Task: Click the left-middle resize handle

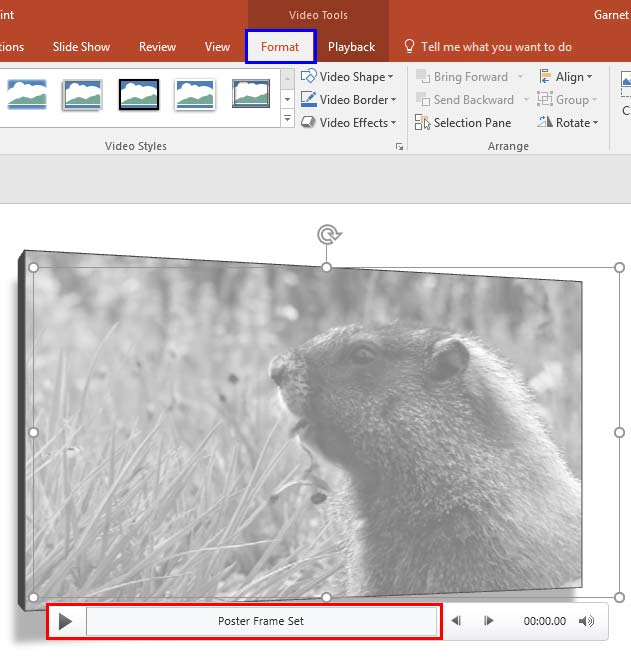Action: 33,433
